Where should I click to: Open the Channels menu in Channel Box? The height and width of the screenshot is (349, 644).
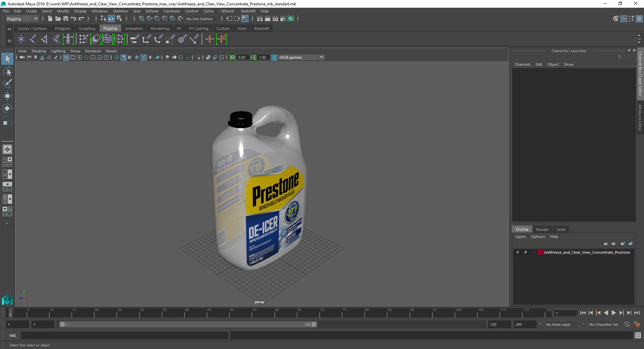click(522, 64)
